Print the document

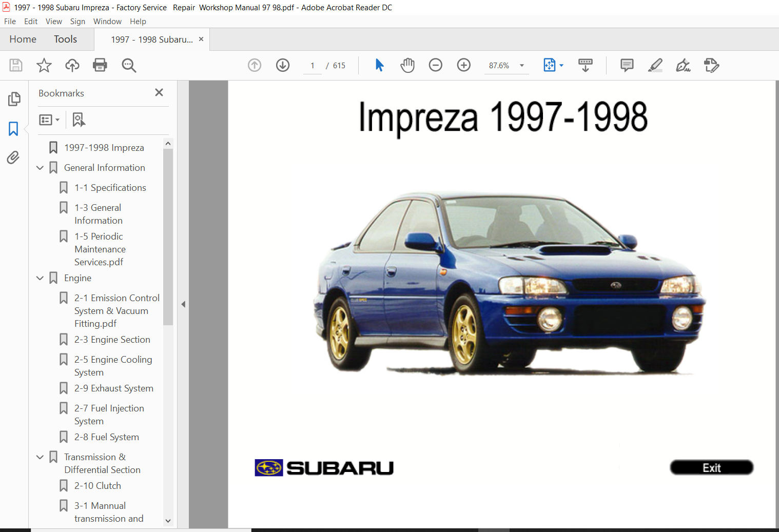pyautogui.click(x=100, y=65)
